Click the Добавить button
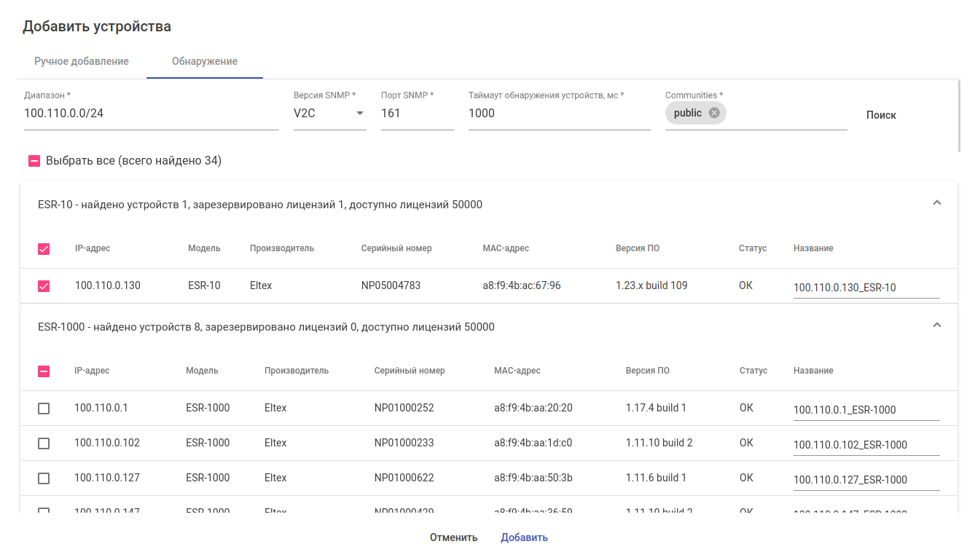 tap(524, 537)
